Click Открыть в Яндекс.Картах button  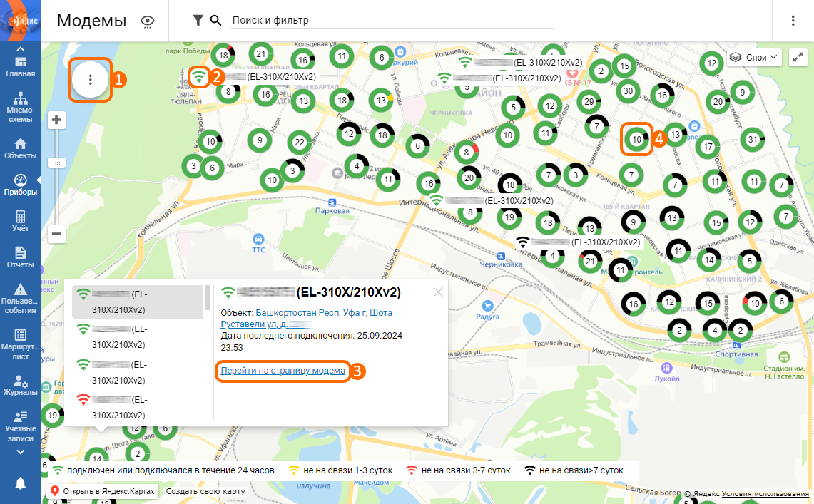102,491
